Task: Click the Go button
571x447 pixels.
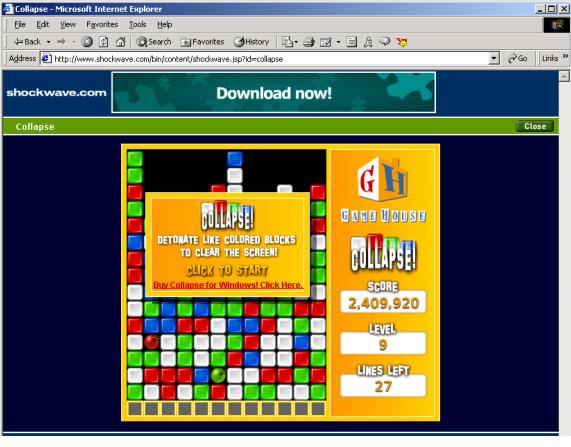Action: tap(518, 58)
